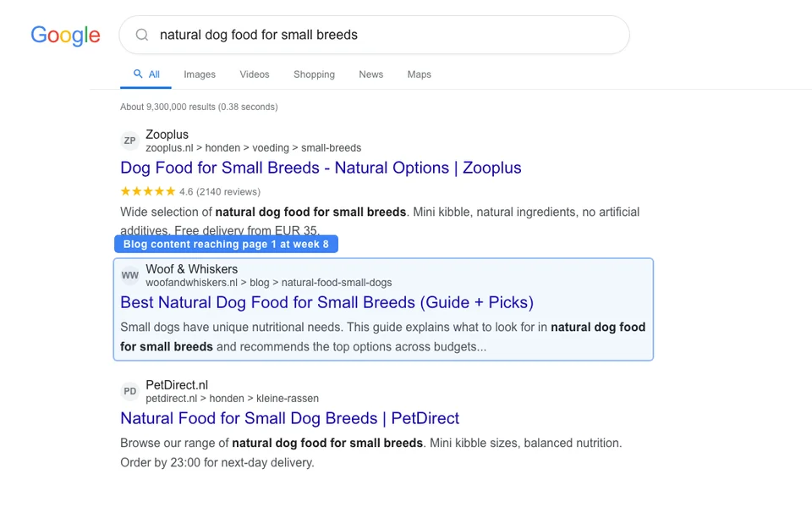812x524 pixels.
Task: Click the blue search icon next to All
Action: (x=136, y=74)
